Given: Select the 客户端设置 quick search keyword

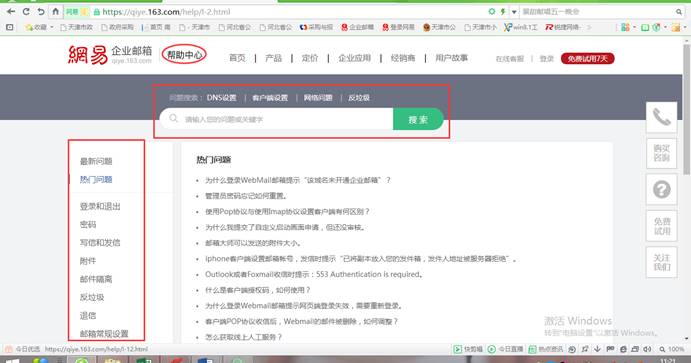Looking at the screenshot, I should 270,98.
